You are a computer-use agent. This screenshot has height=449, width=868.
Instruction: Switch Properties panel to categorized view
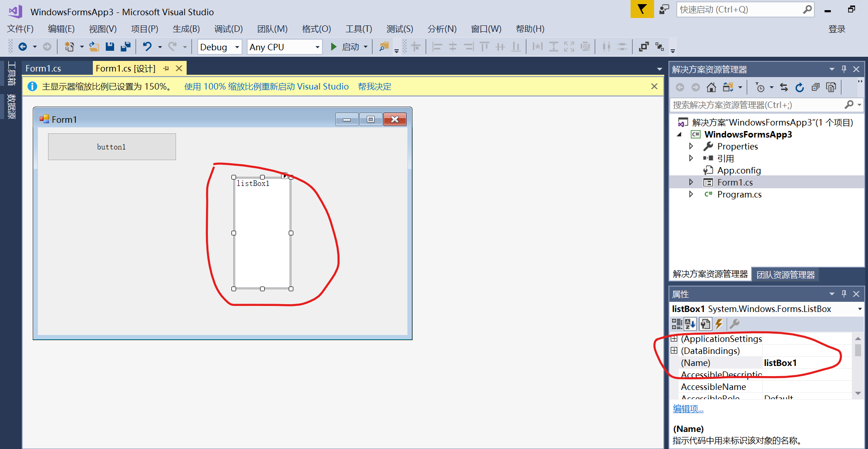tap(676, 323)
